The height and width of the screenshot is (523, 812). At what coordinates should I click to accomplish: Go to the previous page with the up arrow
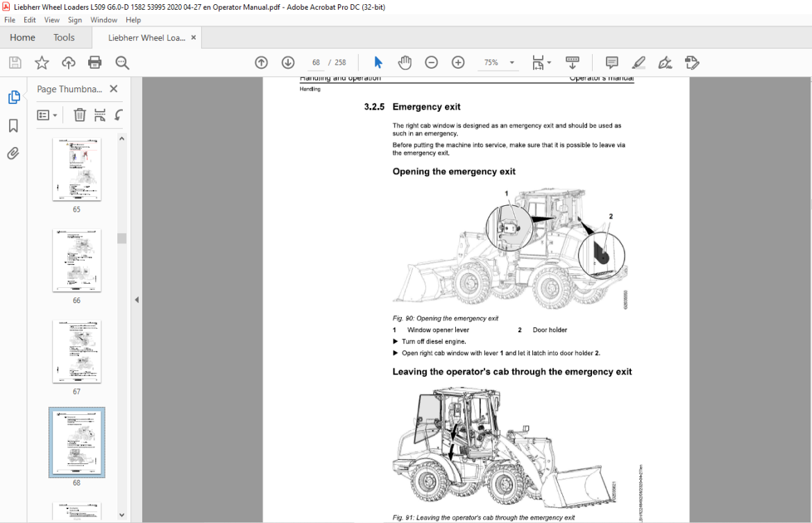[262, 62]
